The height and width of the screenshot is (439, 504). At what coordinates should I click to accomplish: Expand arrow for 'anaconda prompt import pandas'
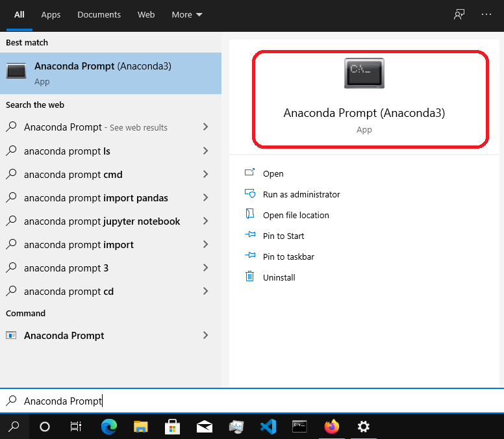[x=206, y=197]
